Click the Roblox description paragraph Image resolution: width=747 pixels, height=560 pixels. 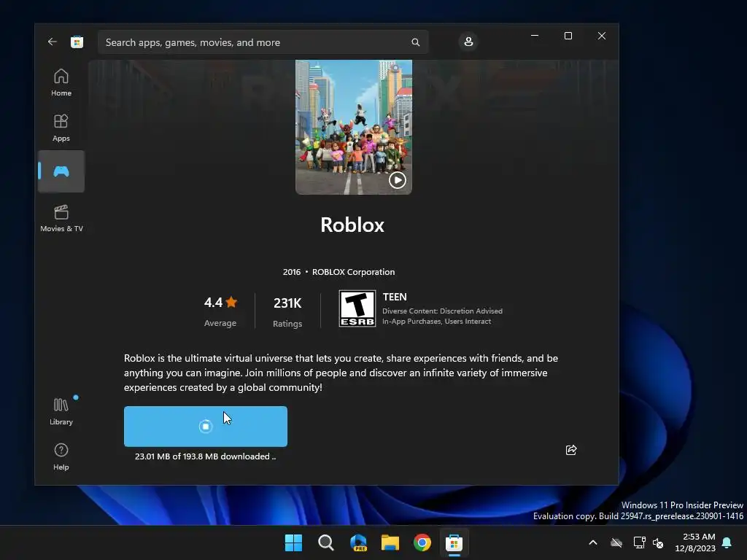tap(341, 373)
